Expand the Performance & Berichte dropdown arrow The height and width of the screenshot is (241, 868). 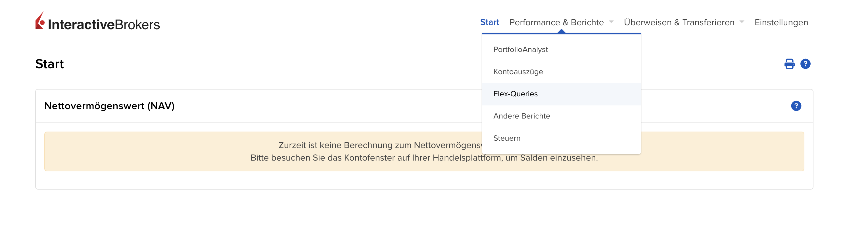coord(611,22)
